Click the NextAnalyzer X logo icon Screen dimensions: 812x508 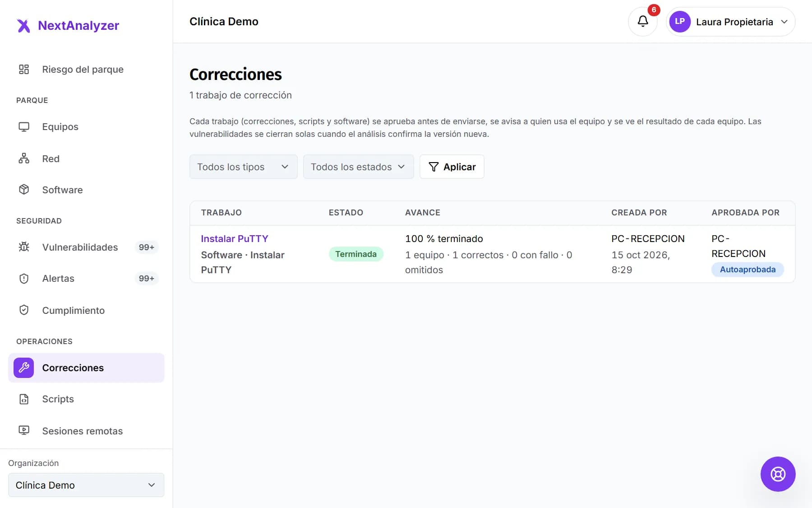tap(23, 26)
